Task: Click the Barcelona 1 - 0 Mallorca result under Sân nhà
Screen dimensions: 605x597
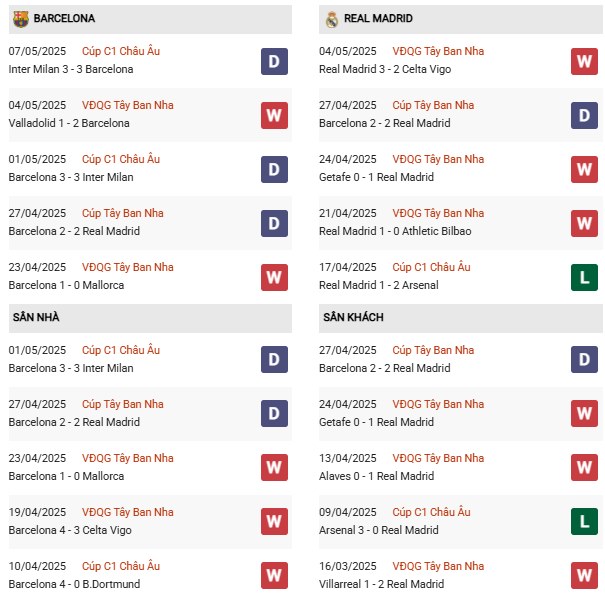Action: point(66,476)
